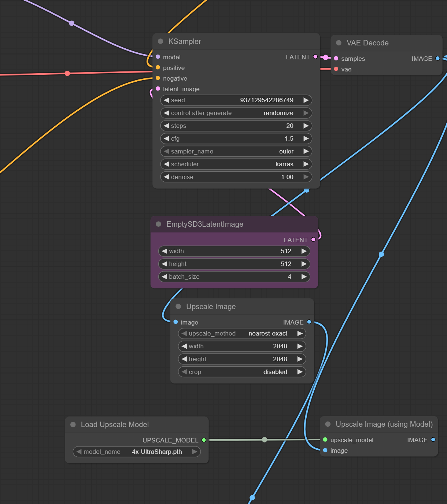Open control after generate randomize option
Image resolution: width=447 pixels, height=504 pixels.
point(236,113)
